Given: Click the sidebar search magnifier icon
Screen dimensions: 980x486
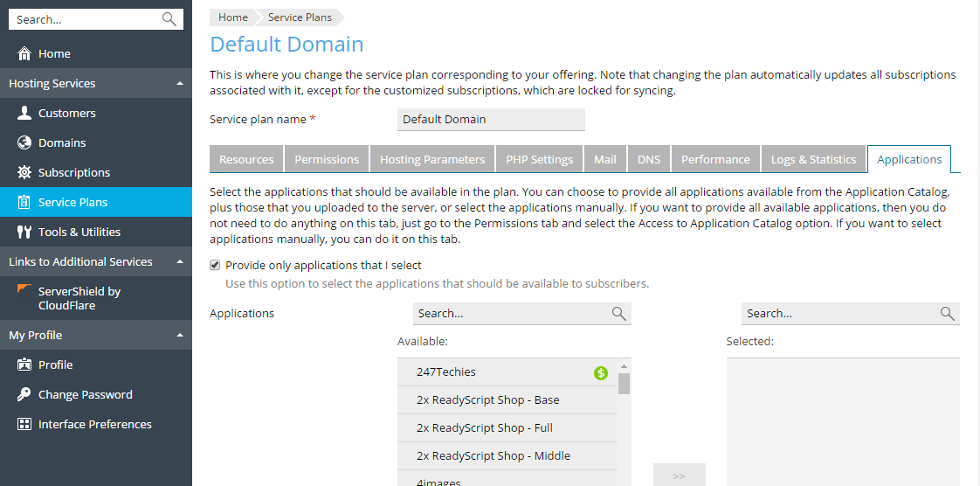Looking at the screenshot, I should pyautogui.click(x=169, y=19).
